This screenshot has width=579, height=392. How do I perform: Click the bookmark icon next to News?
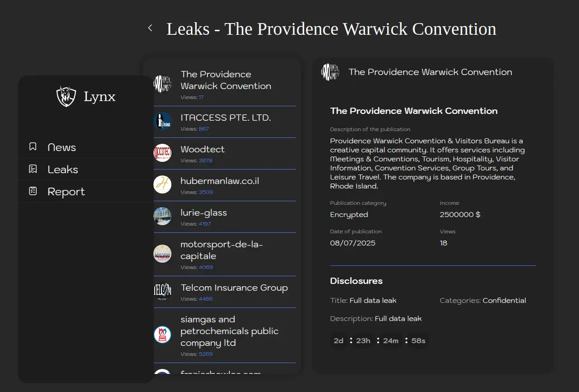coord(33,147)
